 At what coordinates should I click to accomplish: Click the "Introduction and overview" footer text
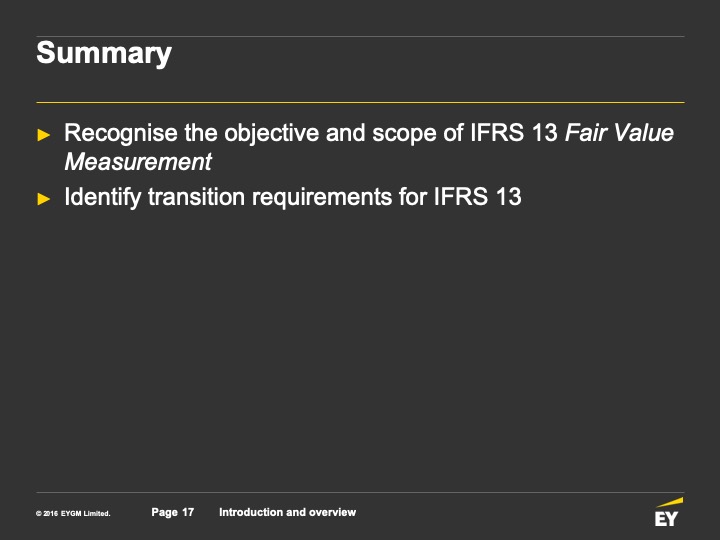coord(287,512)
